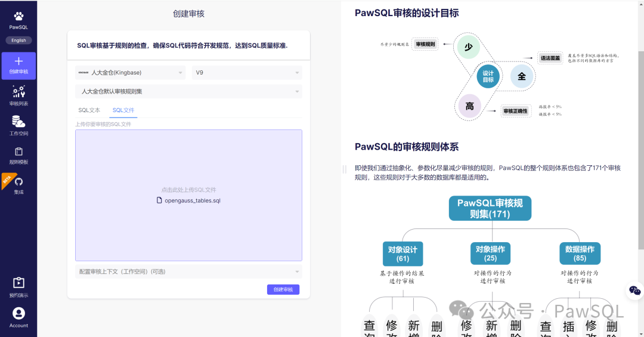Click the 全 blue circle
The height and width of the screenshot is (337, 644).
coord(522,76)
